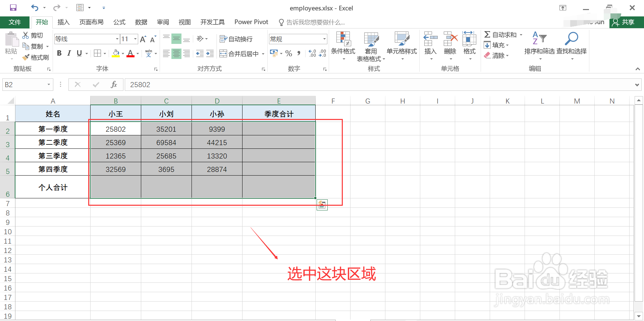Viewport: 644px width, 321px height.
Task: Select the Format Painter (格式刷) icon
Action: [x=36, y=57]
